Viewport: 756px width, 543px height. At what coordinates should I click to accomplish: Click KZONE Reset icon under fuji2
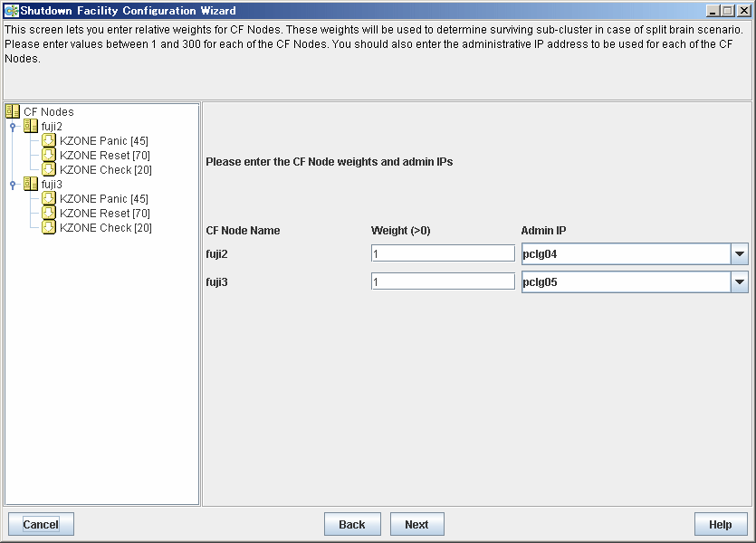[x=49, y=155]
